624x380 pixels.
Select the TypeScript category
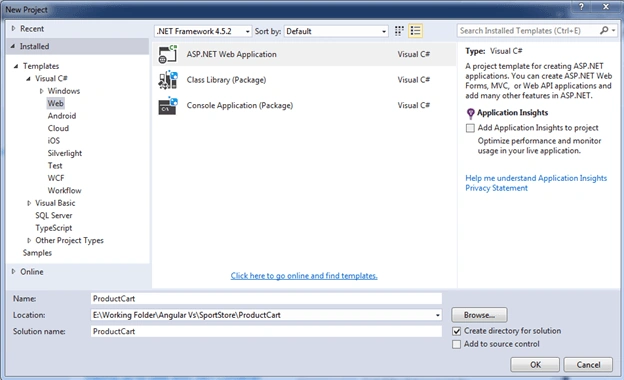click(54, 228)
